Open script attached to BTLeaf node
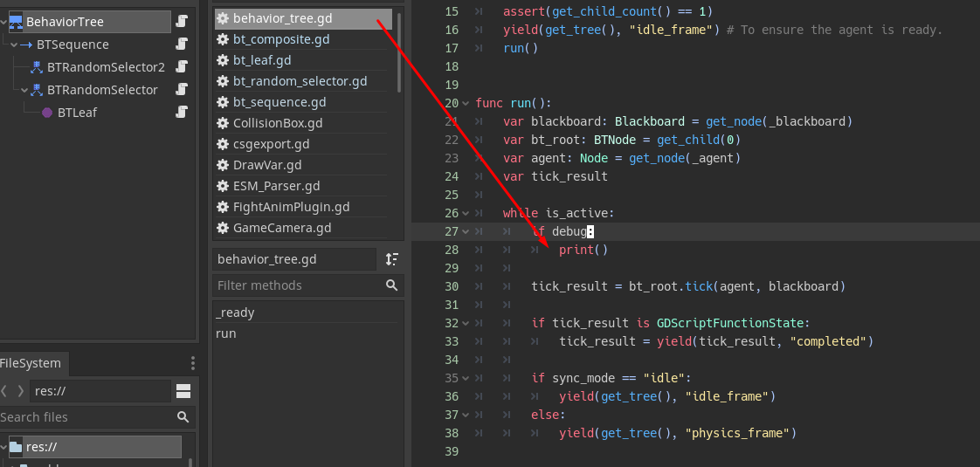 [182, 113]
